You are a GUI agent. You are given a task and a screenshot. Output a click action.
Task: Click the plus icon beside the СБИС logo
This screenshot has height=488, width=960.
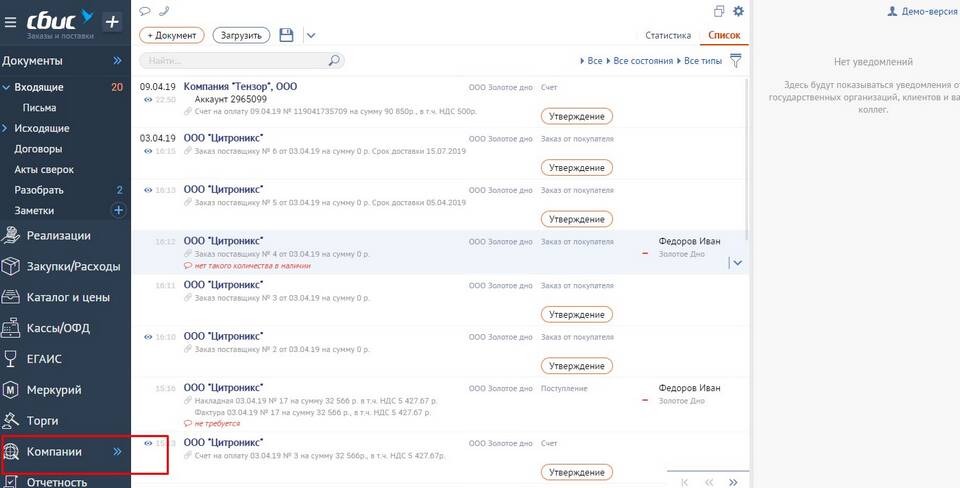pyautogui.click(x=112, y=22)
